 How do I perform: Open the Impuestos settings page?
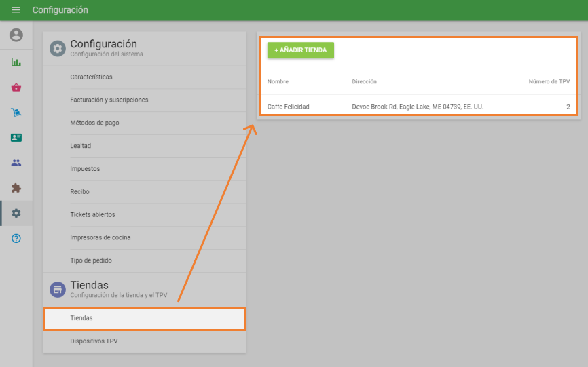pyautogui.click(x=85, y=169)
